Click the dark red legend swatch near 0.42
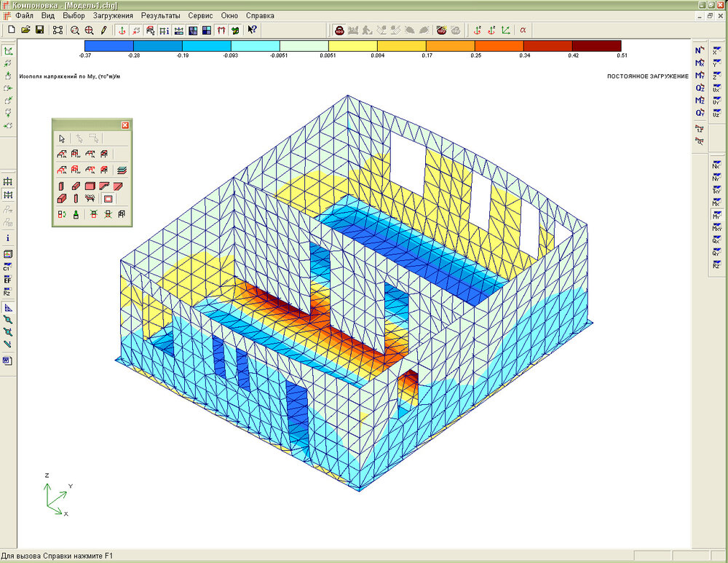 tap(597, 46)
